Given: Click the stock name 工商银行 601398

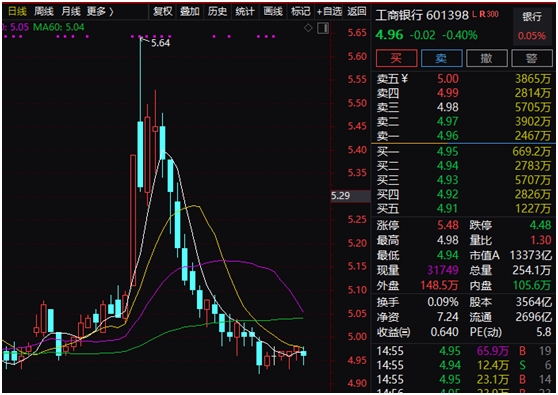Looking at the screenshot, I should click(x=422, y=15).
